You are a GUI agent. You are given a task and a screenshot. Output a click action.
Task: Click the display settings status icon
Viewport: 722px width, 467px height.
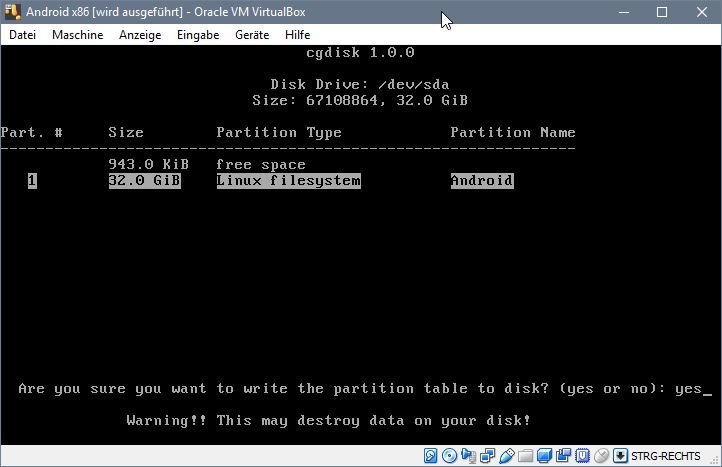(544, 456)
